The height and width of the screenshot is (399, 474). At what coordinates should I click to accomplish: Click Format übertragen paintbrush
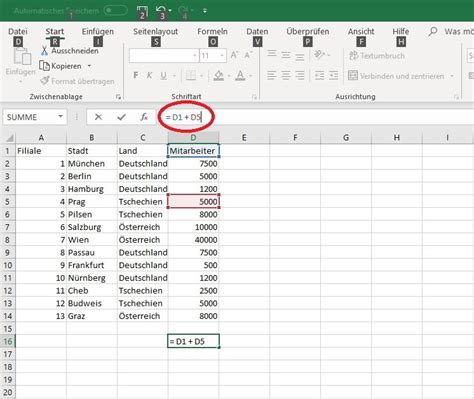(x=77, y=81)
